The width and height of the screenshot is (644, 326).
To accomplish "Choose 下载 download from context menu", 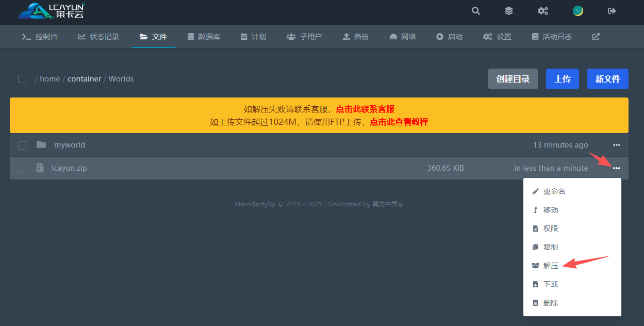I will (572, 284).
